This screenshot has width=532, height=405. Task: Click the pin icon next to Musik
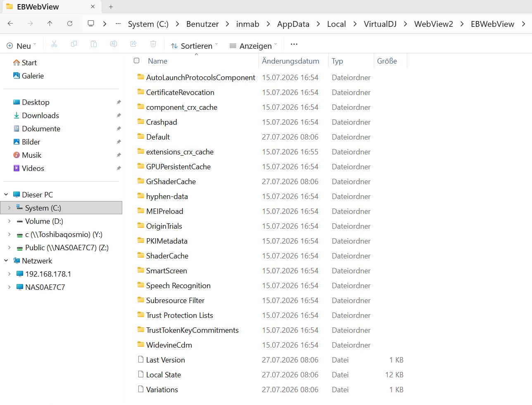[x=119, y=155]
